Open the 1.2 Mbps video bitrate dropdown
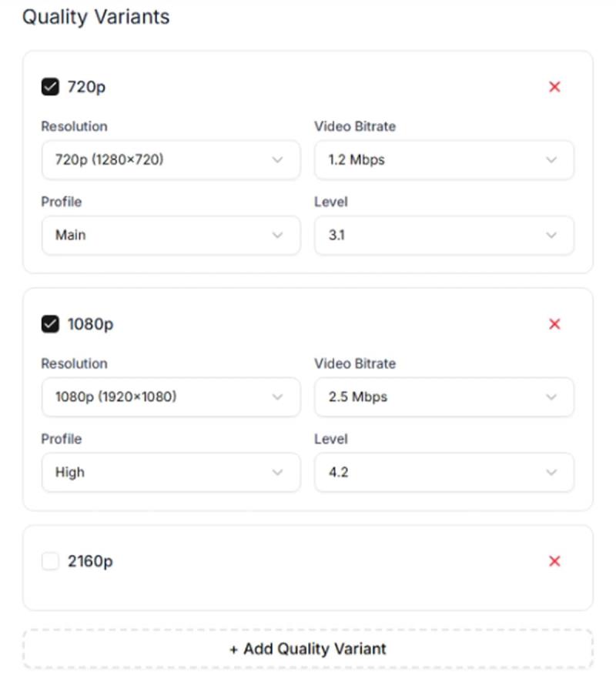The height and width of the screenshot is (686, 616). pos(444,159)
